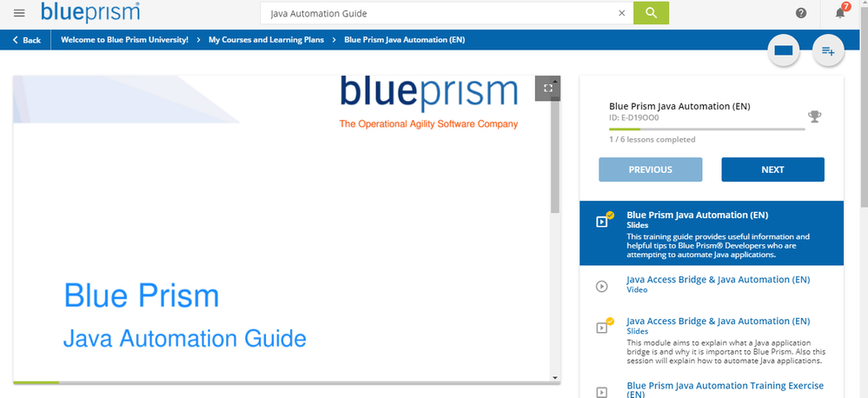Go to Welcome to Blue Prism University breadcrumb
This screenshot has width=868, height=398.
pos(124,40)
